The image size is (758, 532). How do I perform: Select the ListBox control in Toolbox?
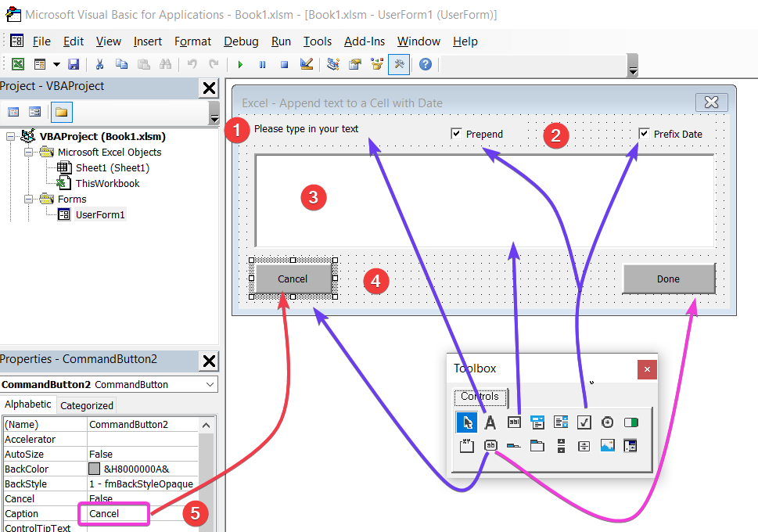pyautogui.click(x=561, y=422)
